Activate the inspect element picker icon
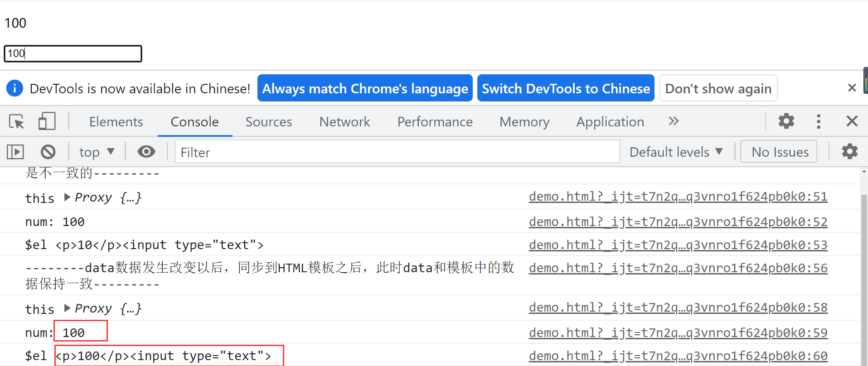The height and width of the screenshot is (366, 868). click(17, 121)
